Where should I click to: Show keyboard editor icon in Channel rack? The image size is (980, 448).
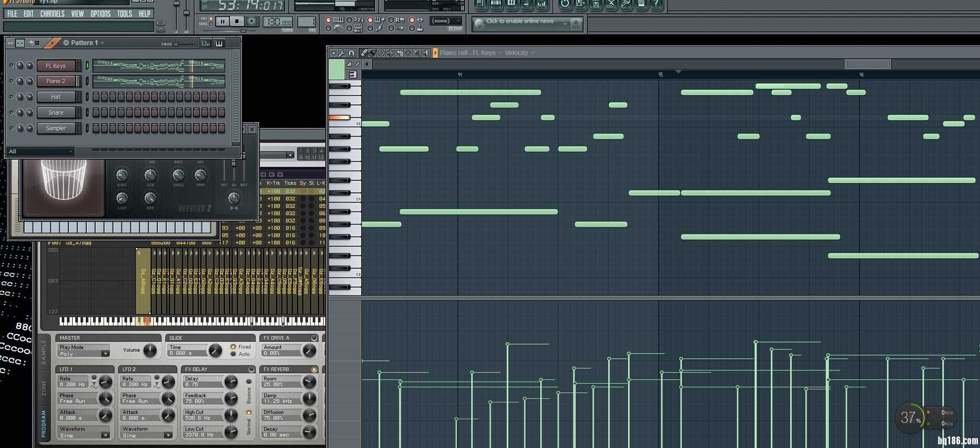tap(219, 43)
